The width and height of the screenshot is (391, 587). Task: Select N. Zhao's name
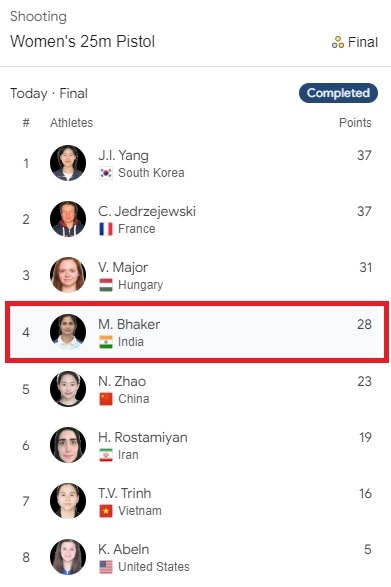[122, 381]
